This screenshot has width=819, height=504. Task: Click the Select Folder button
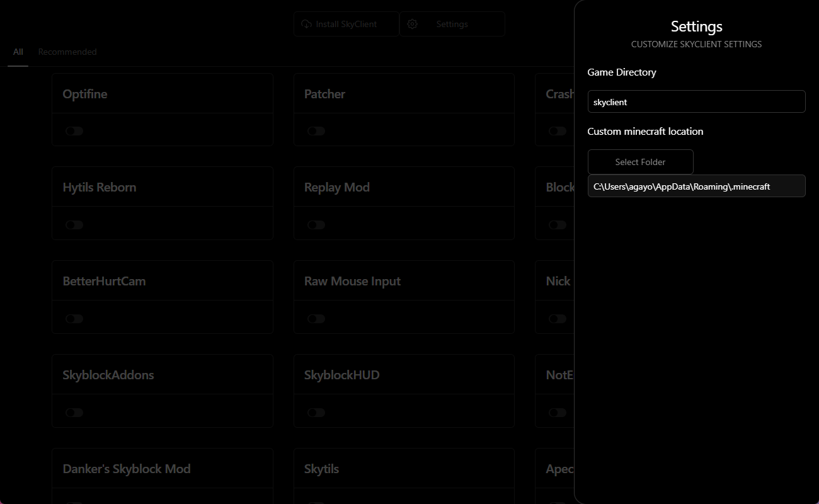point(640,162)
